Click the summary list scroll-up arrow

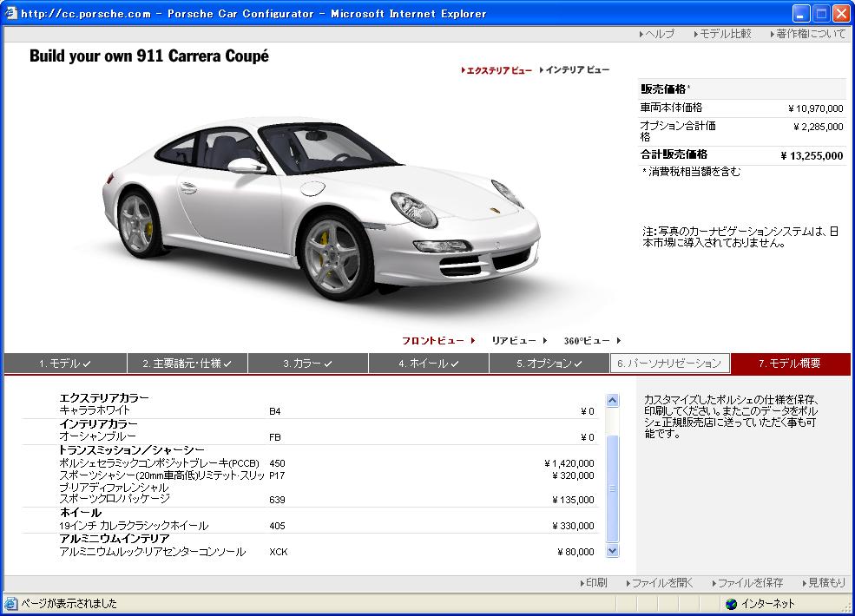[612, 401]
